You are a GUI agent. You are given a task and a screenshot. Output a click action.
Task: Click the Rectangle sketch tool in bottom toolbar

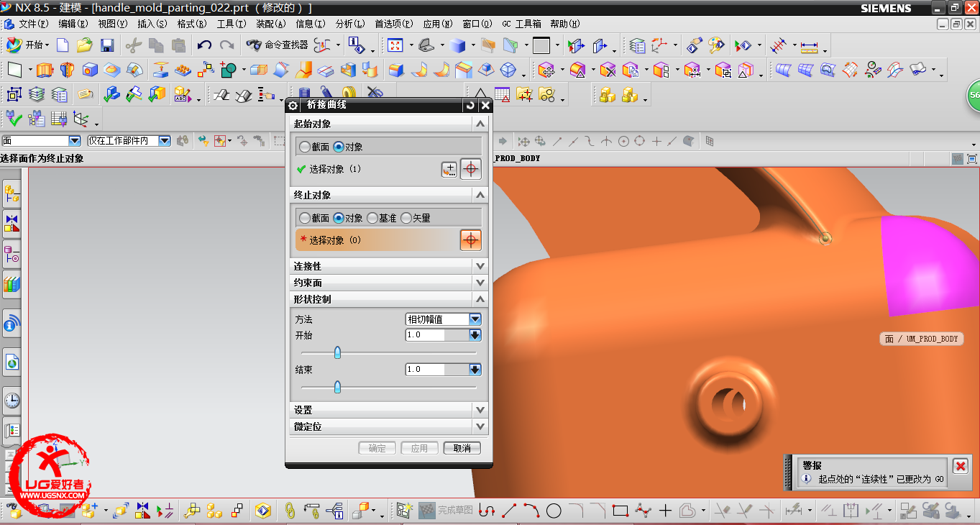(620, 511)
